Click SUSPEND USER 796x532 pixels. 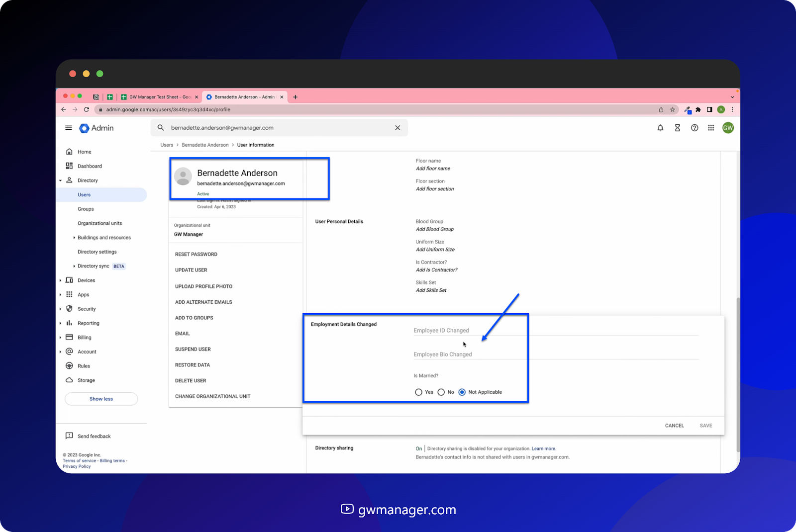(x=193, y=349)
